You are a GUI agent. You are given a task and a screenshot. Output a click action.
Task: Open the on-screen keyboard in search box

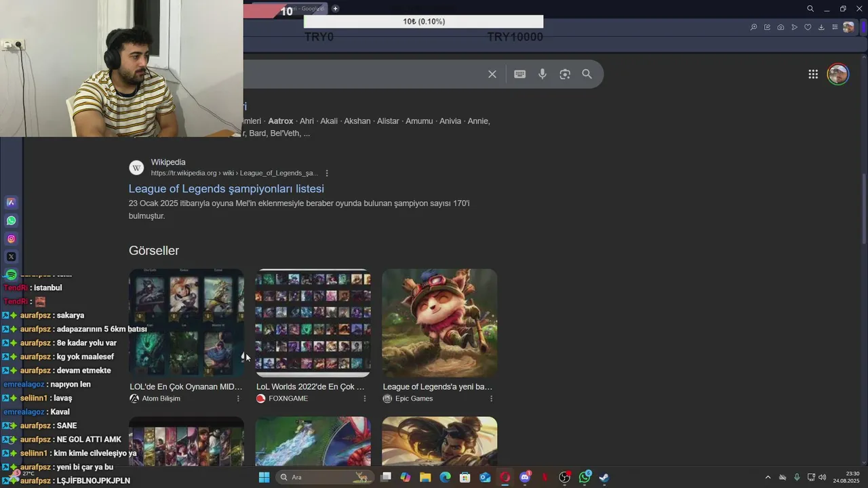pyautogui.click(x=519, y=74)
